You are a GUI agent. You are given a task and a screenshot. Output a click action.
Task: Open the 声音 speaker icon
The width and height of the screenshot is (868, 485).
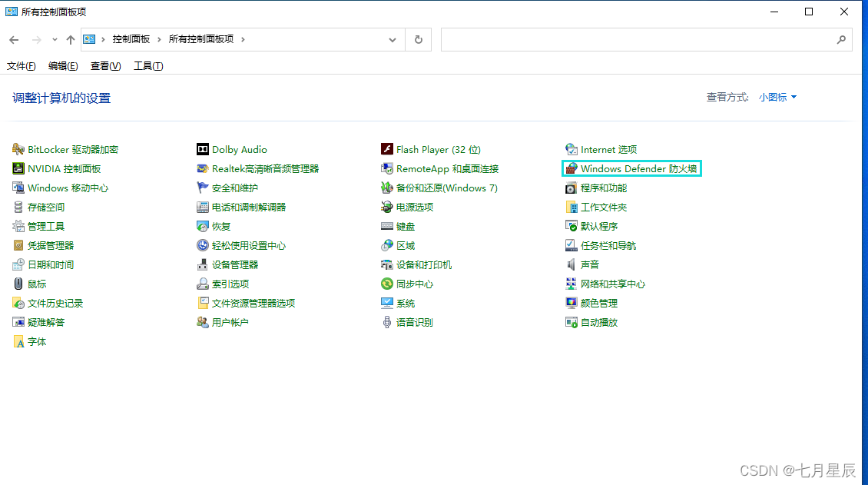[x=571, y=264]
